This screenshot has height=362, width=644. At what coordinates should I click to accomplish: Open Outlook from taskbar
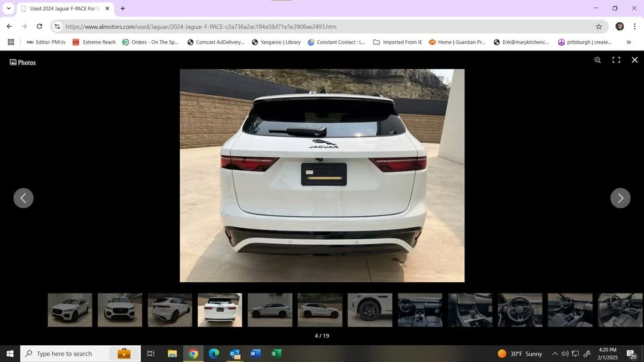click(235, 353)
